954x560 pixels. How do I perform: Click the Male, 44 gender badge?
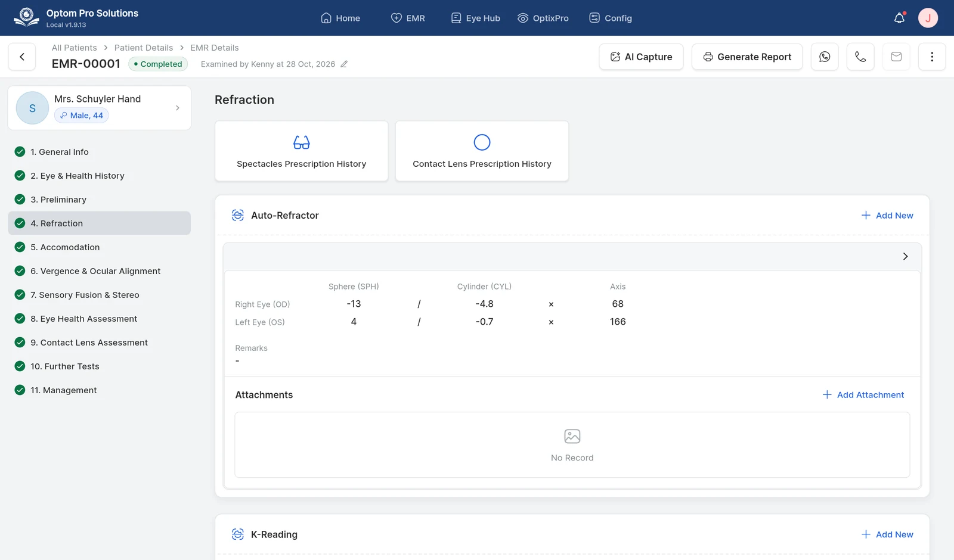[x=82, y=116]
